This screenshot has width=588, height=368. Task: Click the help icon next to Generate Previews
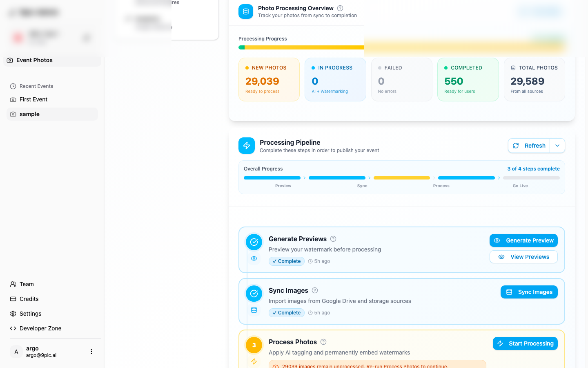pyautogui.click(x=333, y=239)
